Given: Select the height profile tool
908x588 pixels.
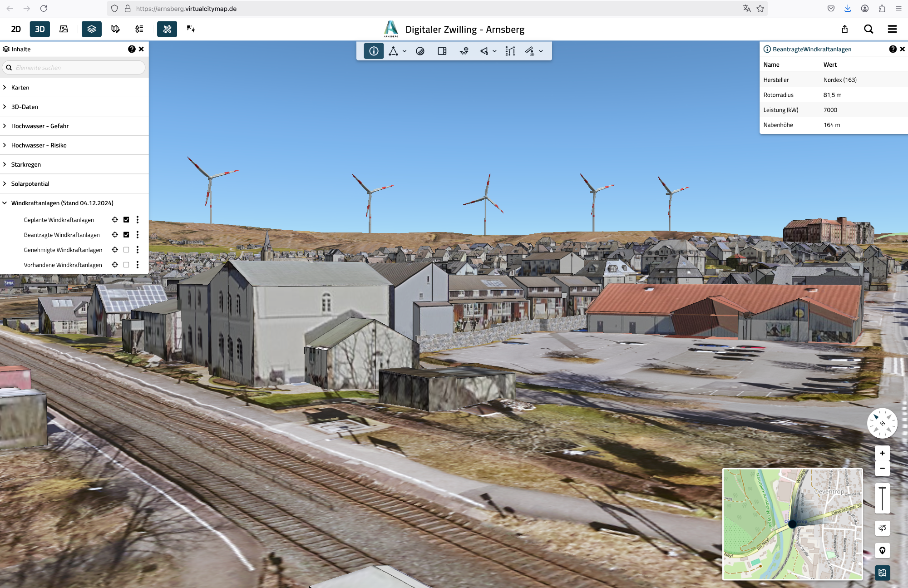Looking at the screenshot, I should (510, 51).
